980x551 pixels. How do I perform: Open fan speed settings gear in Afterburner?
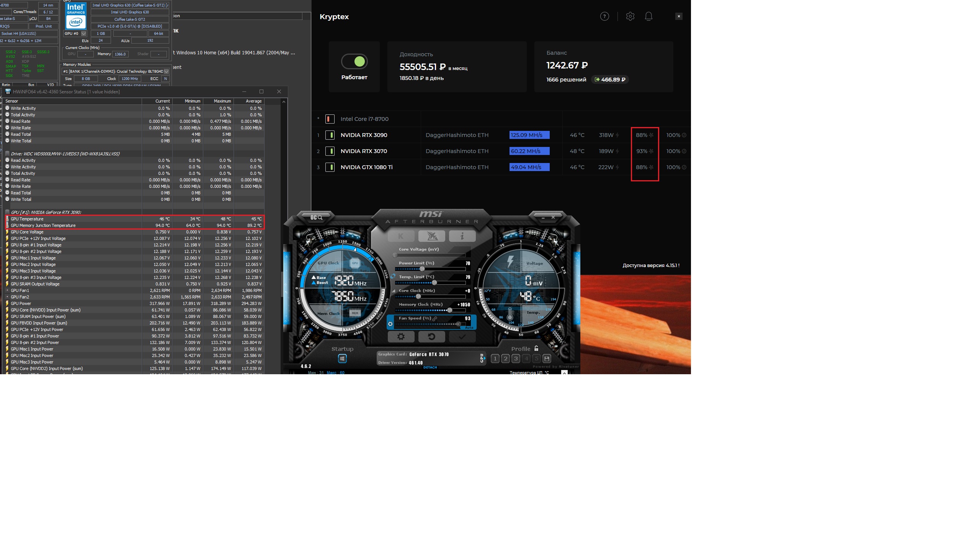(x=390, y=324)
